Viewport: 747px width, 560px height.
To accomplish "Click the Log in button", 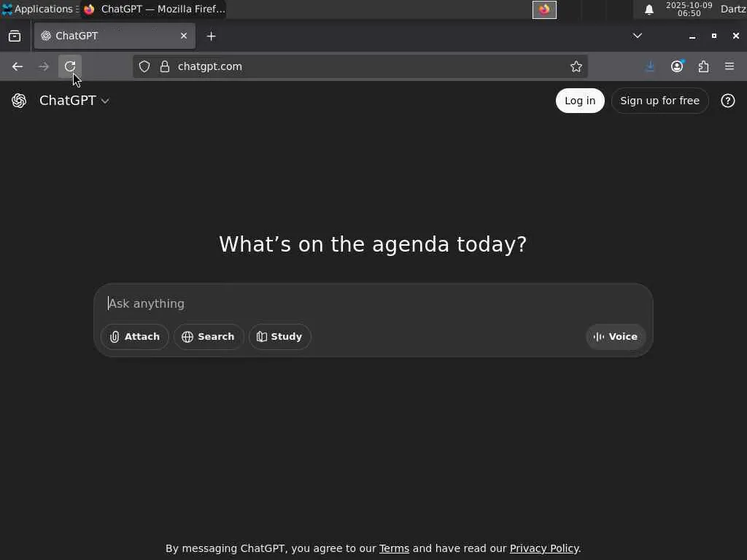I will point(580,101).
